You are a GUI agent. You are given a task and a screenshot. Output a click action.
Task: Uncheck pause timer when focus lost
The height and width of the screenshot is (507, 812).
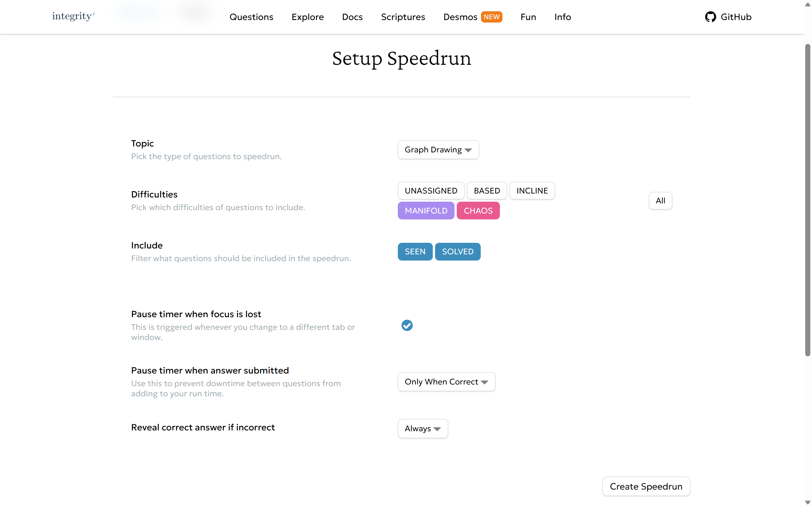(407, 325)
